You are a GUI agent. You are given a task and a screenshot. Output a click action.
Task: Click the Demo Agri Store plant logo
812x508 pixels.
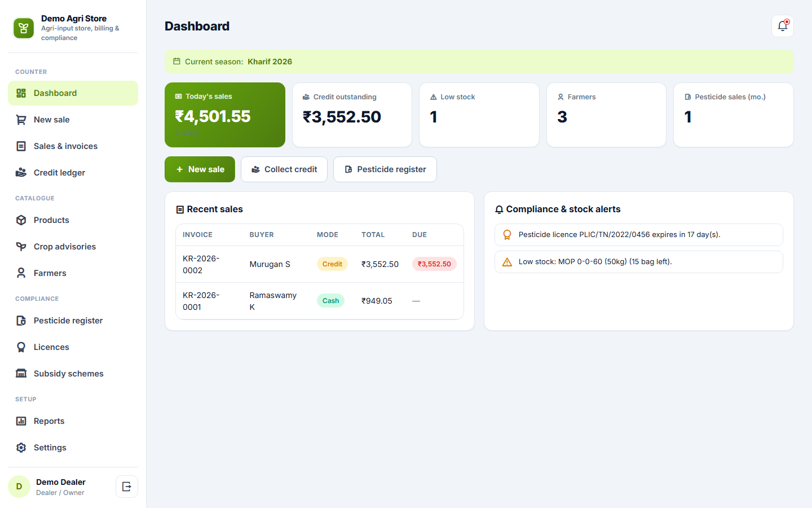click(x=24, y=28)
